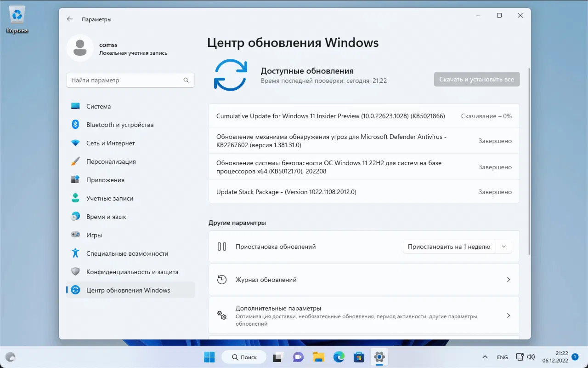The height and width of the screenshot is (368, 588).
Task: Go to Время и язык
Action: point(130,217)
